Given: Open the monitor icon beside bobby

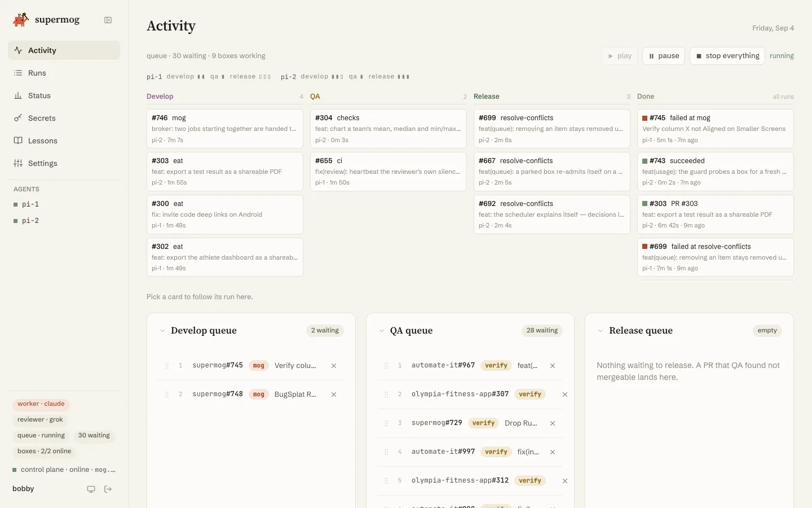Looking at the screenshot, I should click(91, 489).
